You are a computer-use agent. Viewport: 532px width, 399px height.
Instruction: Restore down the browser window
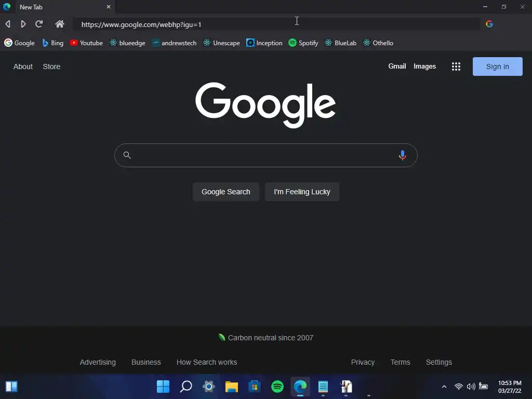click(x=504, y=7)
